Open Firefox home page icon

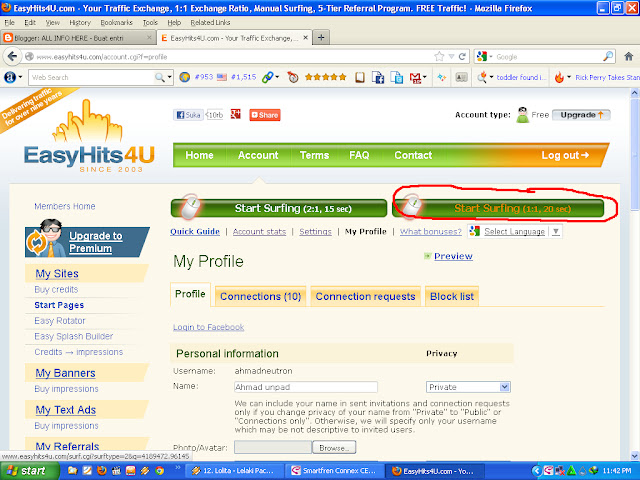[629, 56]
